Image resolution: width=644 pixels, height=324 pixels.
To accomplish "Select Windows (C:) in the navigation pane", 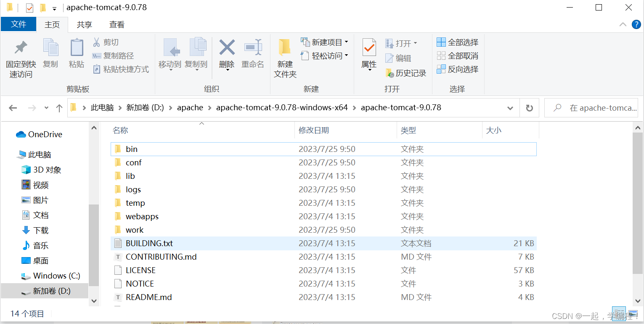I will [x=50, y=276].
